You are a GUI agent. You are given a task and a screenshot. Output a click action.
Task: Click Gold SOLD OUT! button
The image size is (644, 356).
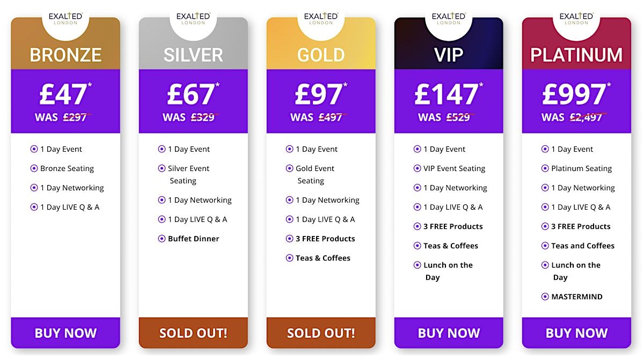click(321, 333)
